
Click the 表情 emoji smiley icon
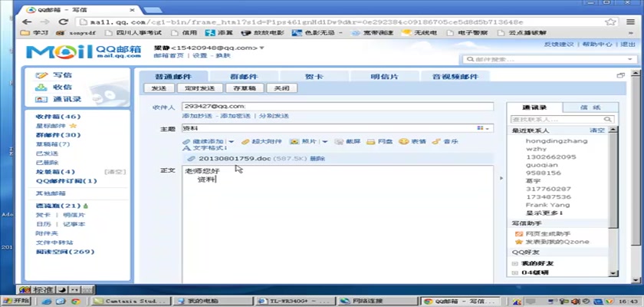pyautogui.click(x=403, y=141)
